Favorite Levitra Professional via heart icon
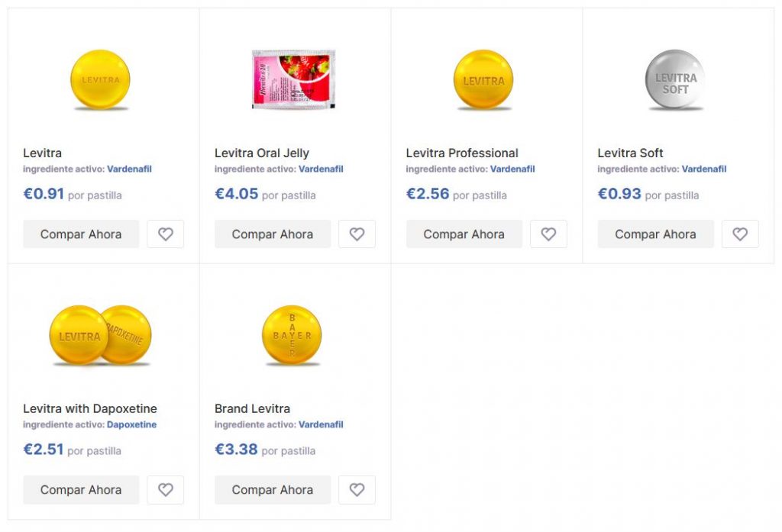Screen dimensions: 782x532 [548, 234]
